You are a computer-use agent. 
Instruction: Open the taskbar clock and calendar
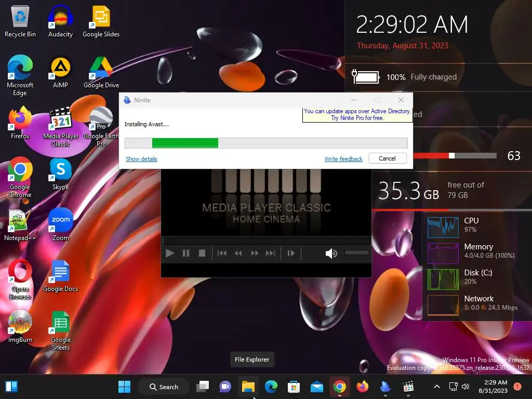[493, 387]
